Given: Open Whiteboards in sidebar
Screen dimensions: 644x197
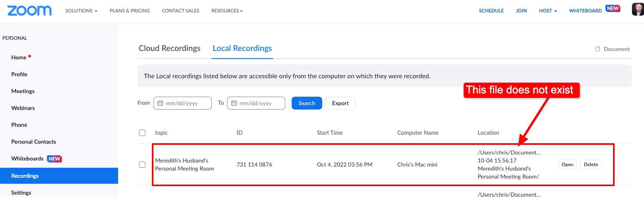Looking at the screenshot, I should click(x=27, y=158).
